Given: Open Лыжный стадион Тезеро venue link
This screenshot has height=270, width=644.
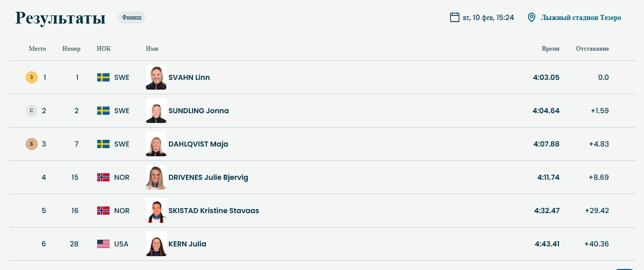Looking at the screenshot, I should pyautogui.click(x=581, y=17).
